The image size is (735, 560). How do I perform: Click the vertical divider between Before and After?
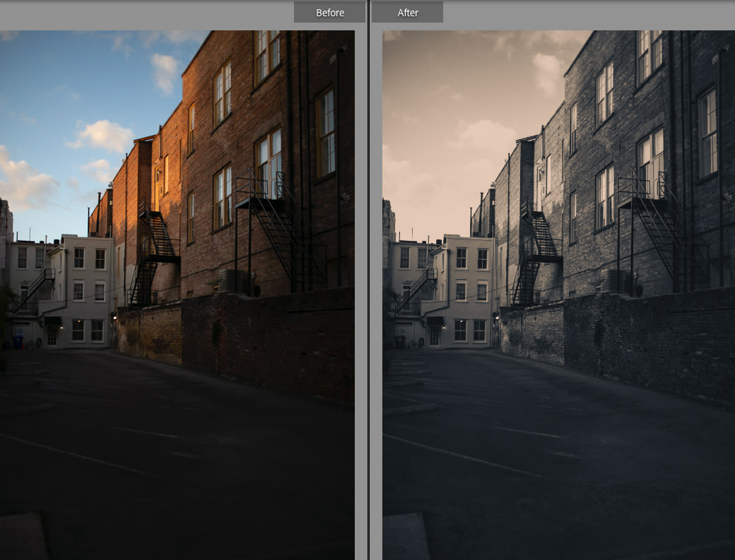coord(369,281)
